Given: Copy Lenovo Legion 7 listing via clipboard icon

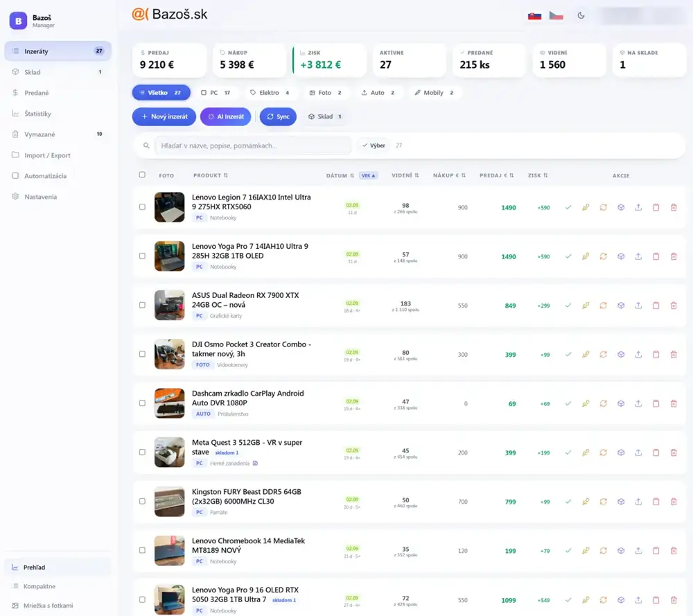Looking at the screenshot, I should click(x=656, y=207).
